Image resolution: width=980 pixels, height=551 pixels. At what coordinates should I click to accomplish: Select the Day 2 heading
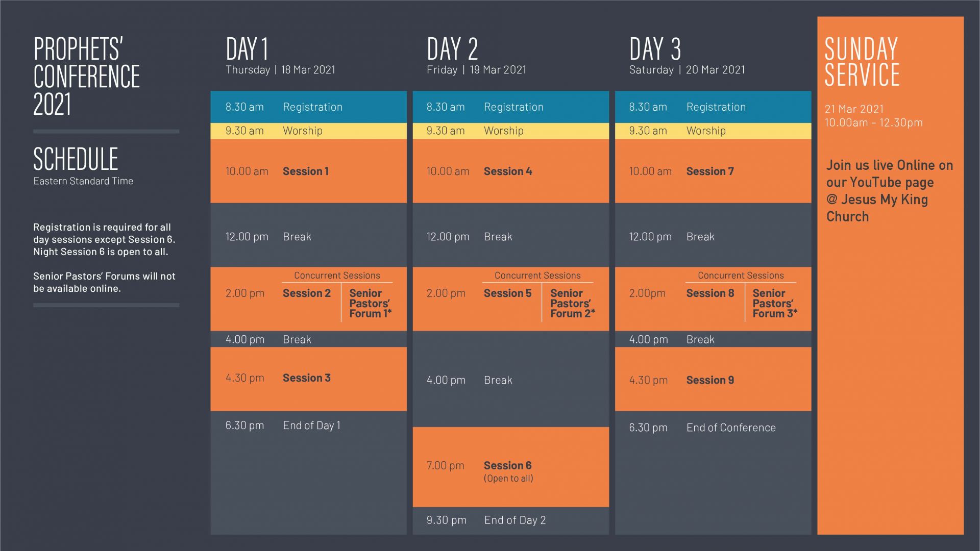coord(452,49)
